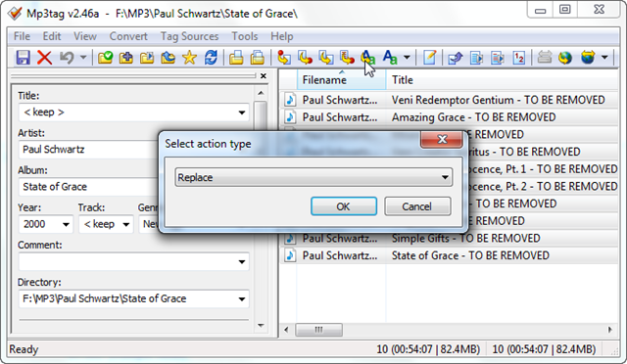Close the Select action type dialog
Viewport: 627px width, 364px height.
(x=442, y=139)
